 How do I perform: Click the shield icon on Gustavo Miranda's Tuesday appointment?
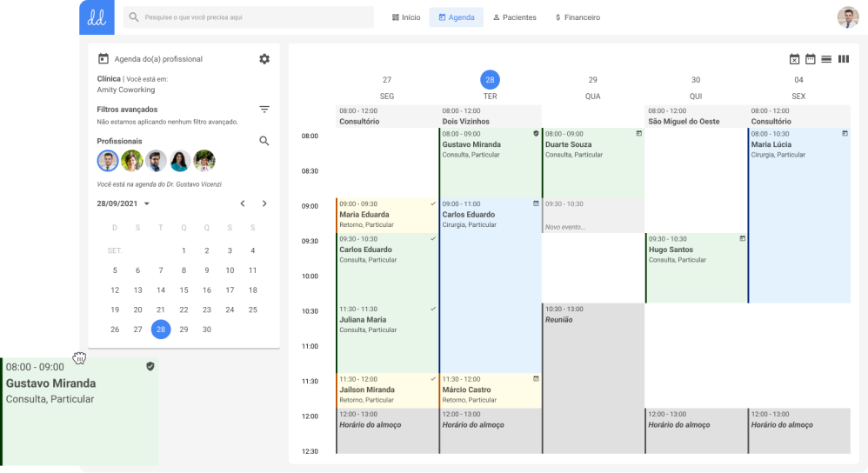536,134
